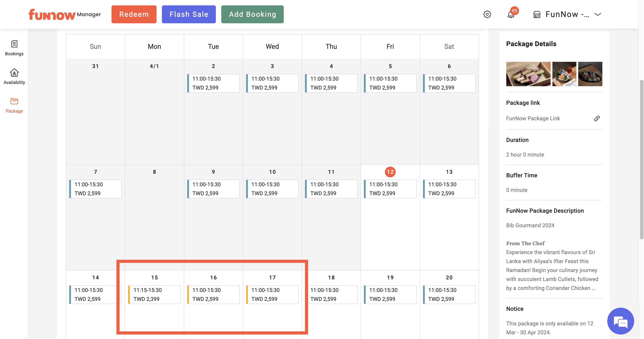Open the settings gear icon
The image size is (644, 339).
[487, 14]
